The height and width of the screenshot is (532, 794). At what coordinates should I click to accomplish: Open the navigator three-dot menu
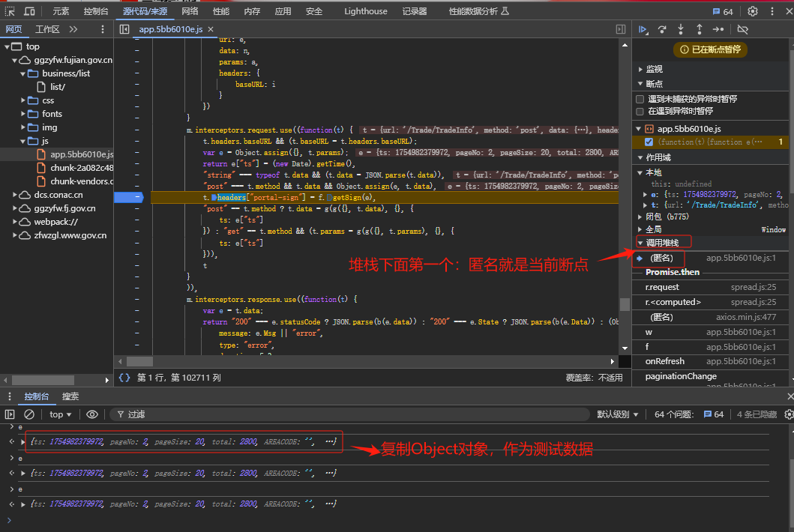pyautogui.click(x=103, y=29)
